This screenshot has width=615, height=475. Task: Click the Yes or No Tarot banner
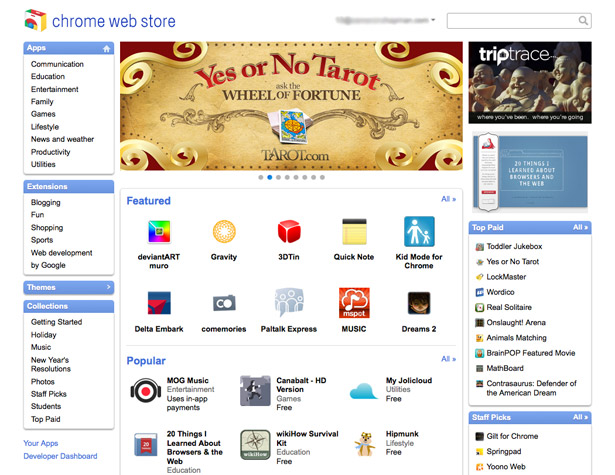click(x=291, y=106)
